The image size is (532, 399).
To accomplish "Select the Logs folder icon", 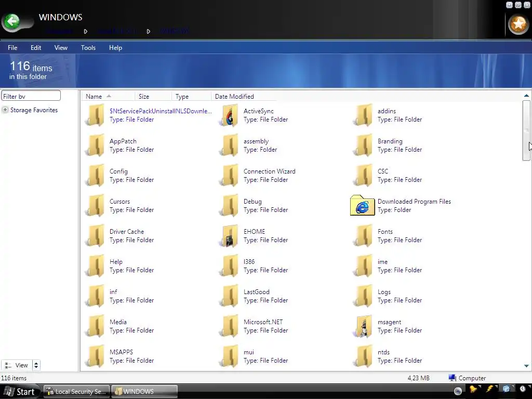I will click(364, 296).
